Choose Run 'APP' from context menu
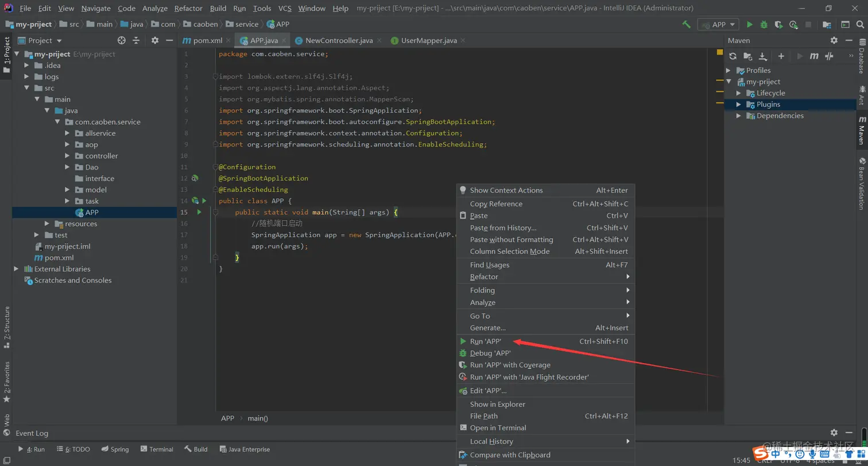This screenshot has width=868, height=466. click(545, 341)
